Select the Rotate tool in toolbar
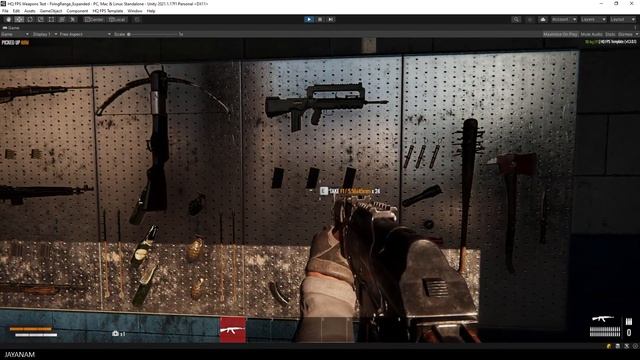 pos(30,19)
